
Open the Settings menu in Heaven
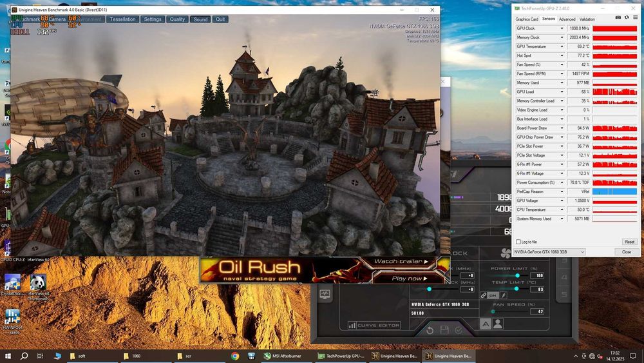coord(153,19)
